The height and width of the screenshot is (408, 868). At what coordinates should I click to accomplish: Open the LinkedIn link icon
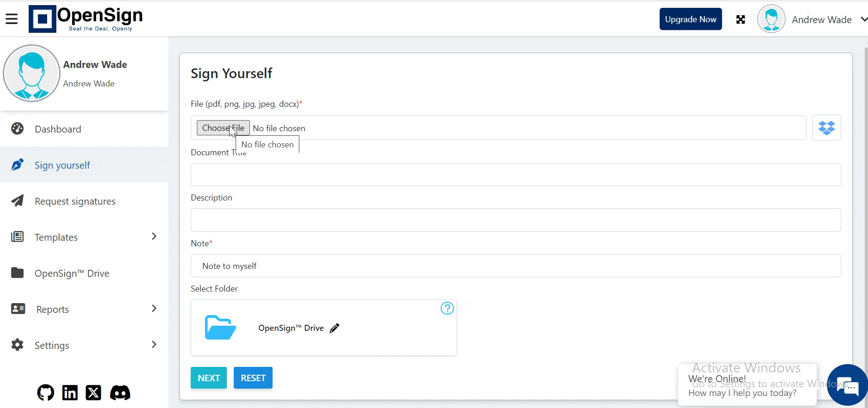[x=70, y=393]
